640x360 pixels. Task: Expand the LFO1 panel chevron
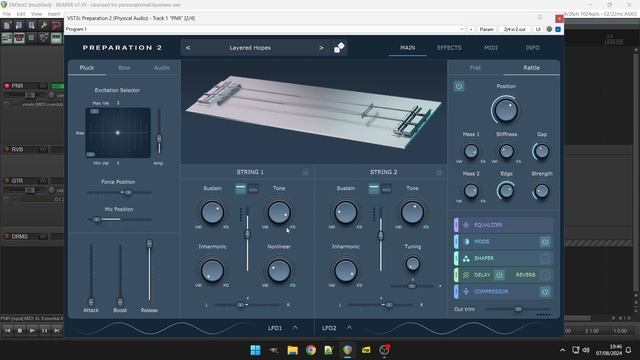point(295,327)
